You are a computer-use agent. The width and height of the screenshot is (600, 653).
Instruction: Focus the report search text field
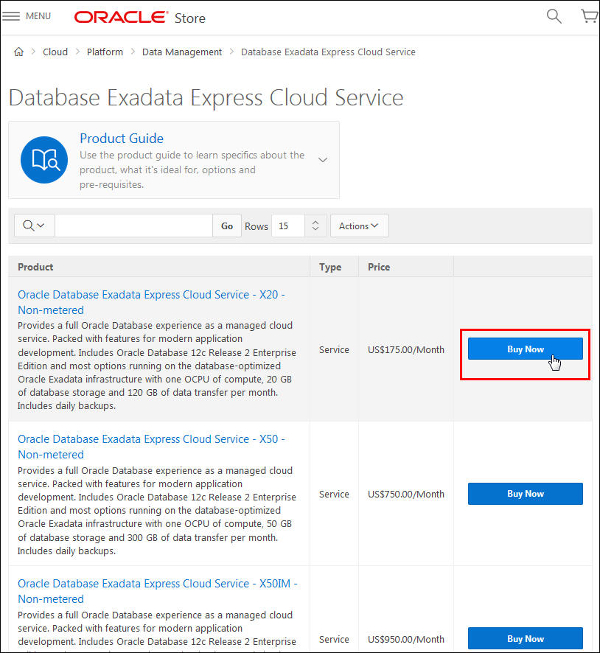(134, 226)
